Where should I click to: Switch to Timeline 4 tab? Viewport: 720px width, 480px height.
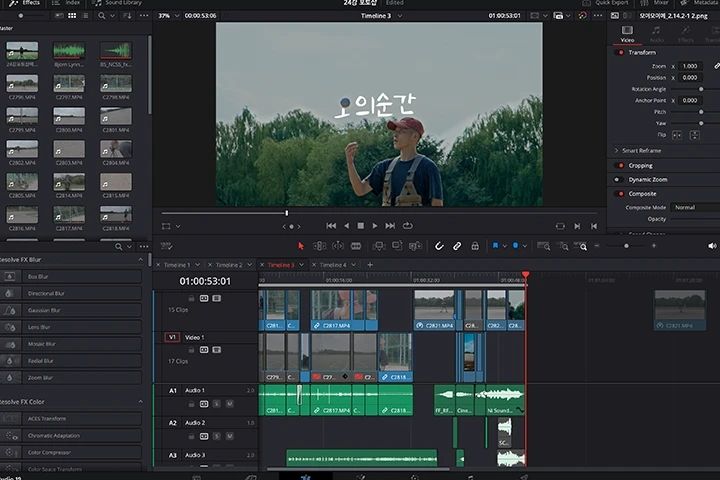333,265
